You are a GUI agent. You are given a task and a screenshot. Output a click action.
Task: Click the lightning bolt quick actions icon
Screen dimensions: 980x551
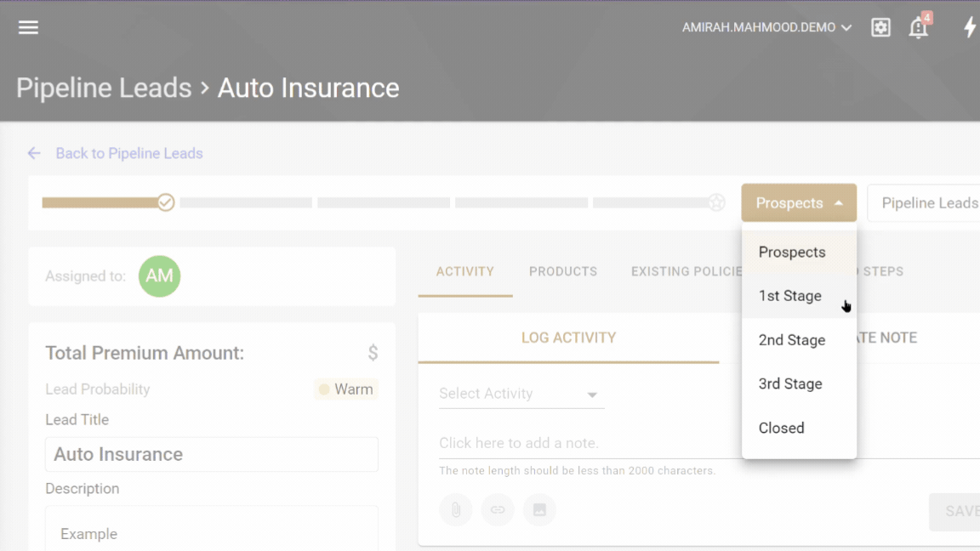(969, 27)
